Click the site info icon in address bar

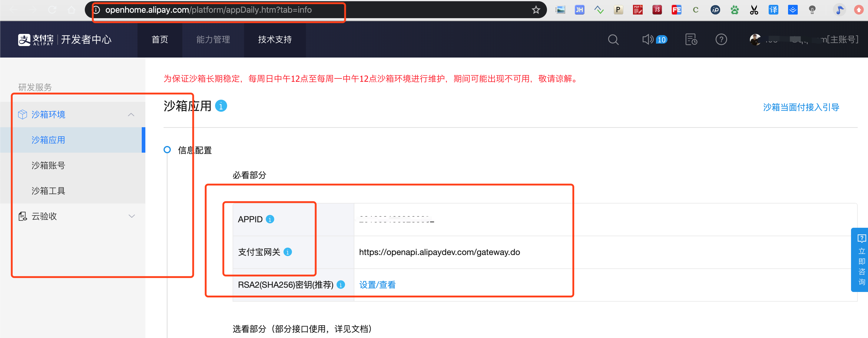tap(96, 10)
